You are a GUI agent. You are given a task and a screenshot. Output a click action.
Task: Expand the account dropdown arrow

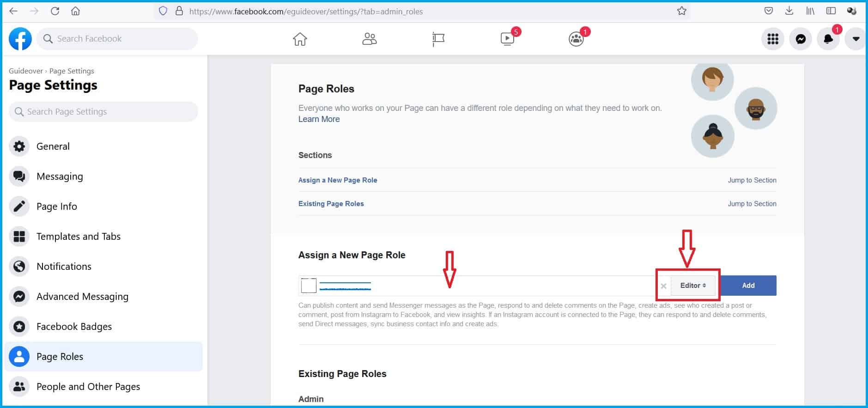pos(856,39)
